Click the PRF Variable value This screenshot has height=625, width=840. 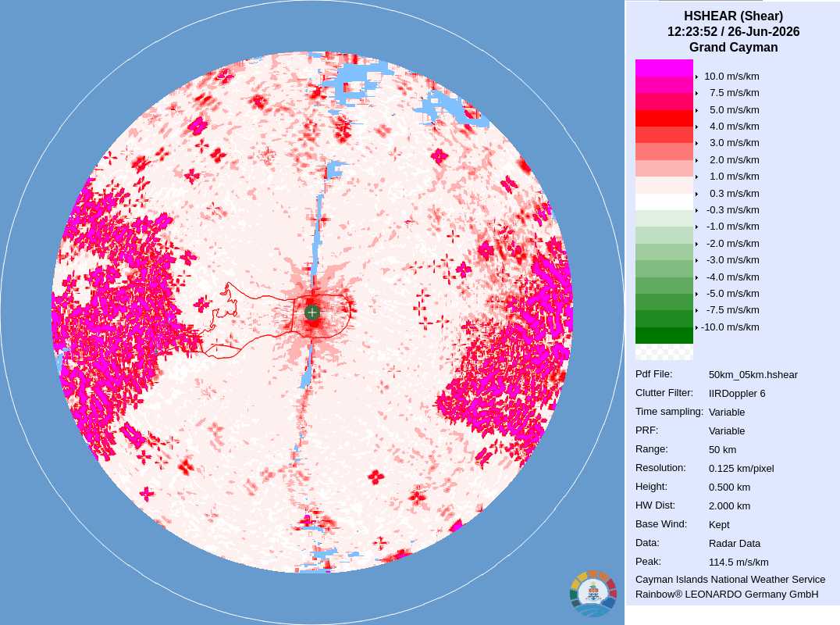pos(727,431)
